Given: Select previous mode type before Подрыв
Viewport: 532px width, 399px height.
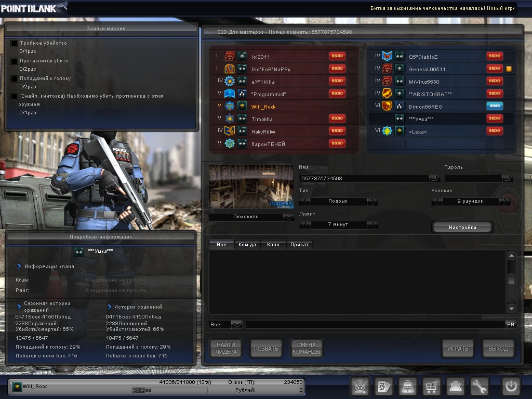Looking at the screenshot, I should (x=304, y=202).
